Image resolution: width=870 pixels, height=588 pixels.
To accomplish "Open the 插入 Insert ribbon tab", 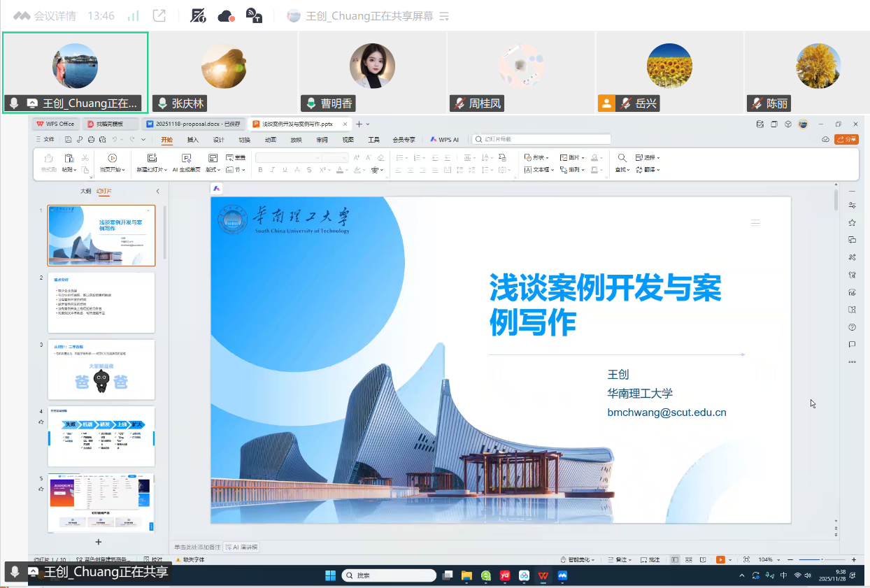I will click(x=193, y=139).
